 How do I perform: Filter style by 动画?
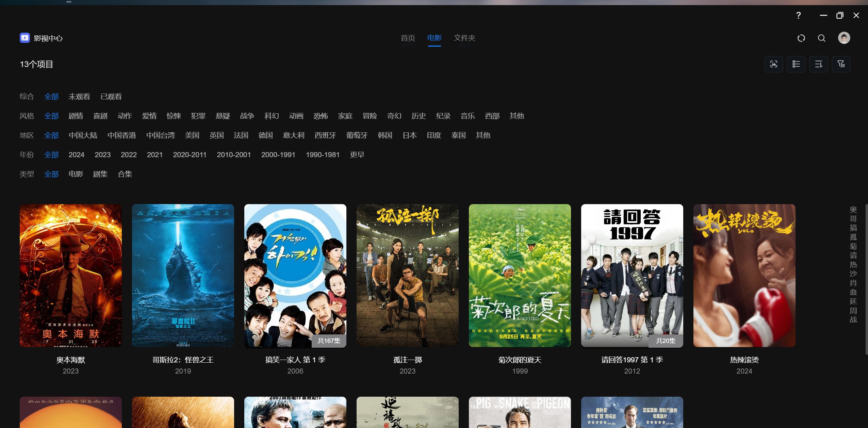pos(296,116)
